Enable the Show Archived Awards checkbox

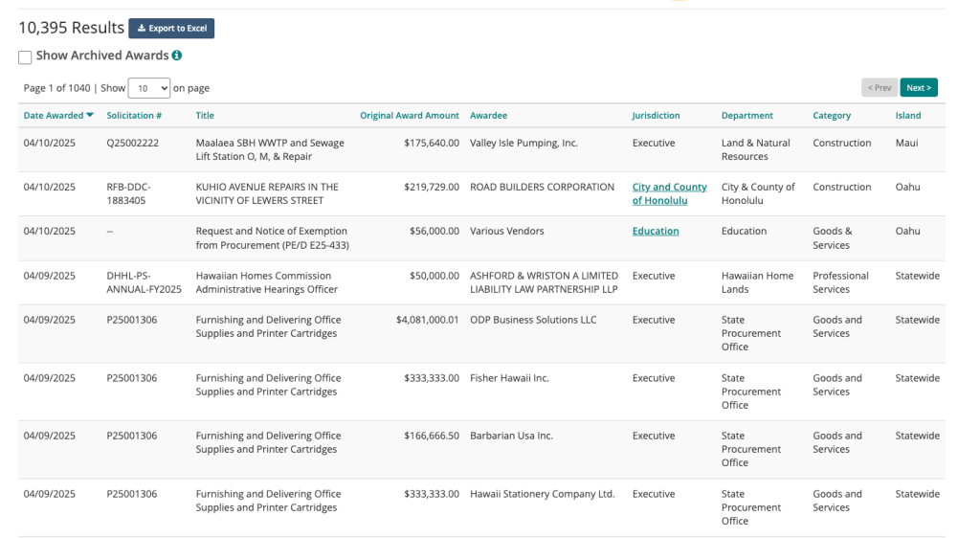(x=25, y=57)
